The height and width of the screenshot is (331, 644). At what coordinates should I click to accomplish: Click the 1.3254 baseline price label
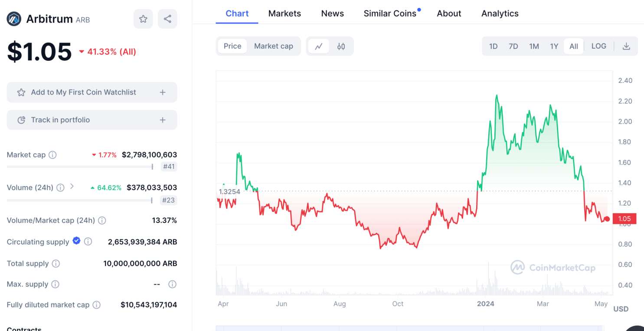coord(229,191)
